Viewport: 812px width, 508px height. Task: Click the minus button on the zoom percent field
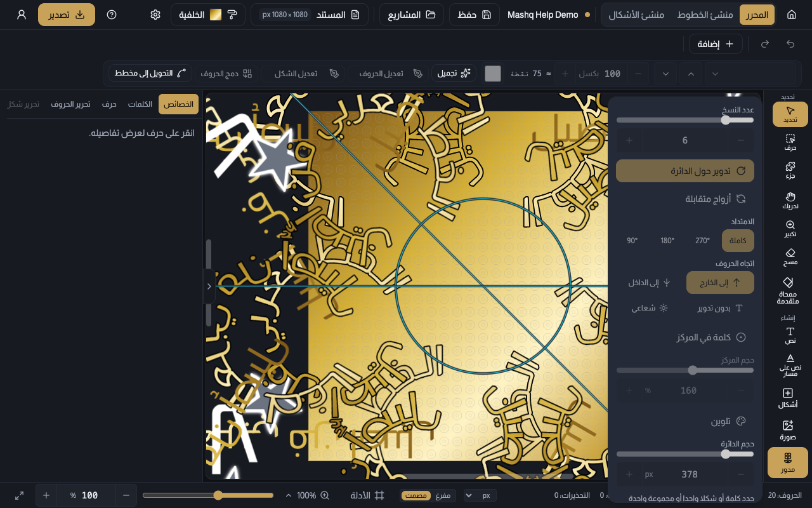pyautogui.click(x=126, y=495)
